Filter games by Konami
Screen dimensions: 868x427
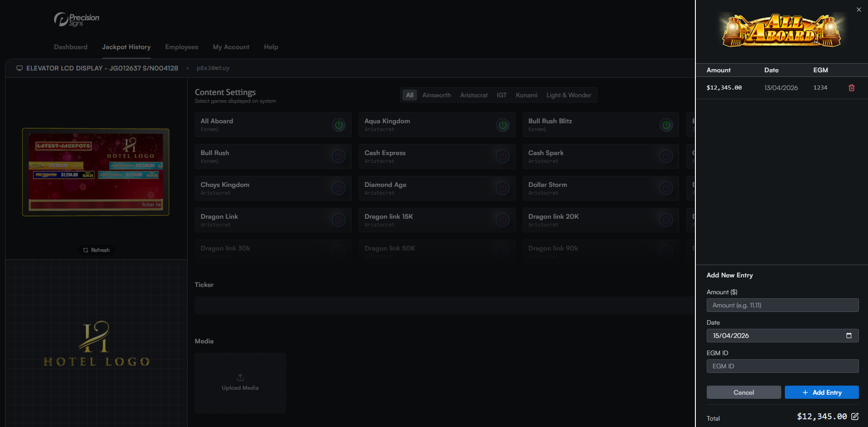[526, 95]
